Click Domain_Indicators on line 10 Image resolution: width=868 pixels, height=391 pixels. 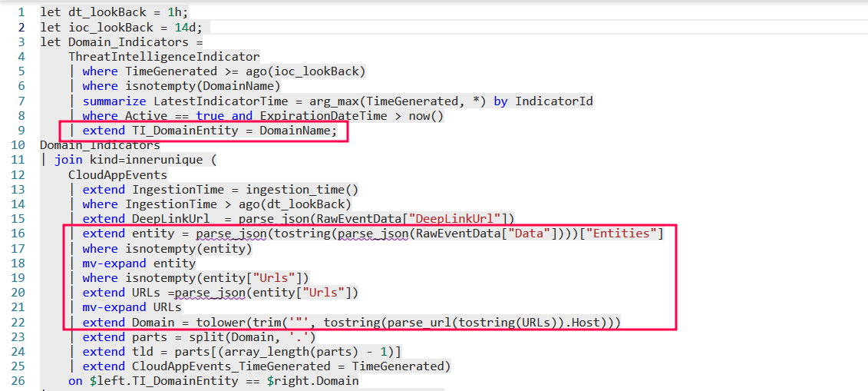[101, 145]
